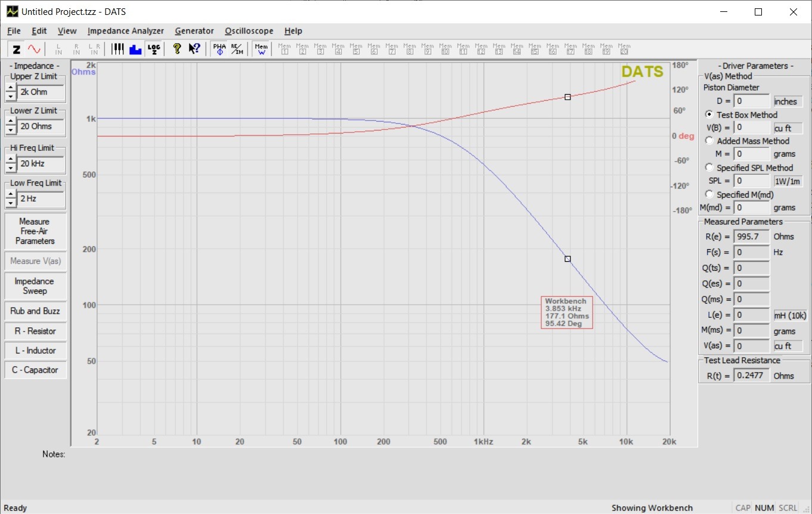Click the Mem 1 memory slot icon
This screenshot has width=812, height=514.
pos(285,49)
